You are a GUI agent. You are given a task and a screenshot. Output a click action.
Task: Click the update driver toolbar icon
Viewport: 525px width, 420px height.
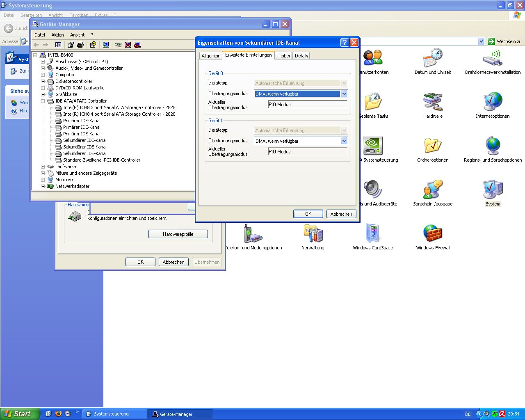119,45
